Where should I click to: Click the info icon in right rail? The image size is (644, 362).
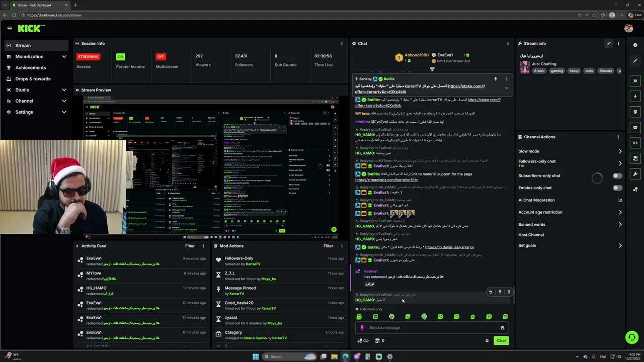pyautogui.click(x=635, y=45)
